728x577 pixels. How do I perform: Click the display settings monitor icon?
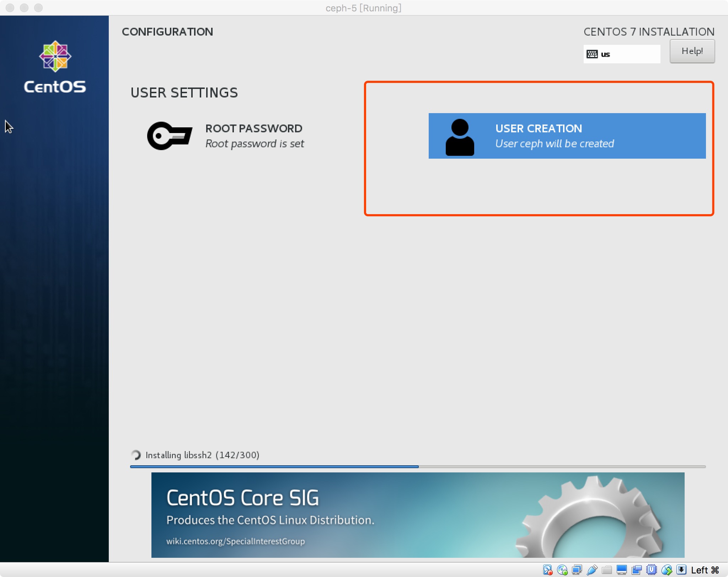point(622,570)
